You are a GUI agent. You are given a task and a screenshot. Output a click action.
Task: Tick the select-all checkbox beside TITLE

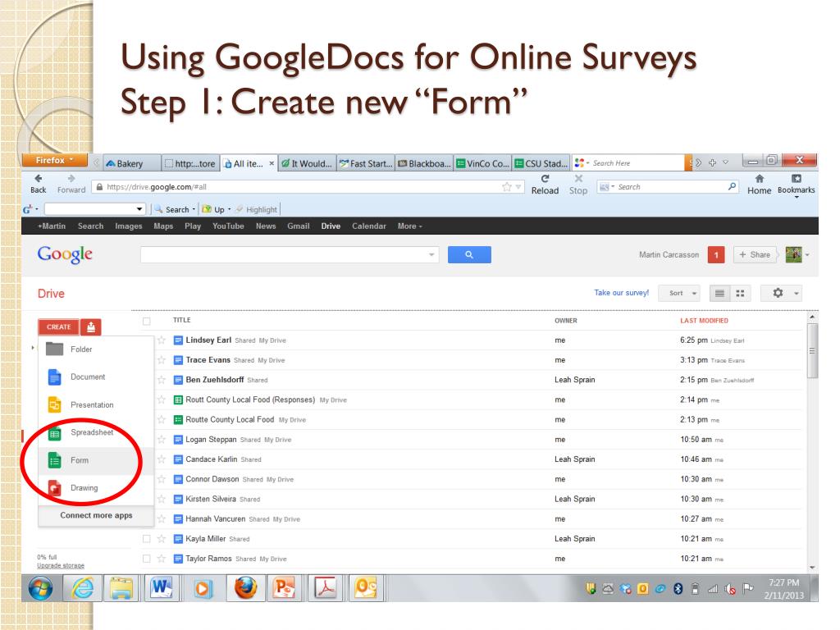tap(147, 321)
